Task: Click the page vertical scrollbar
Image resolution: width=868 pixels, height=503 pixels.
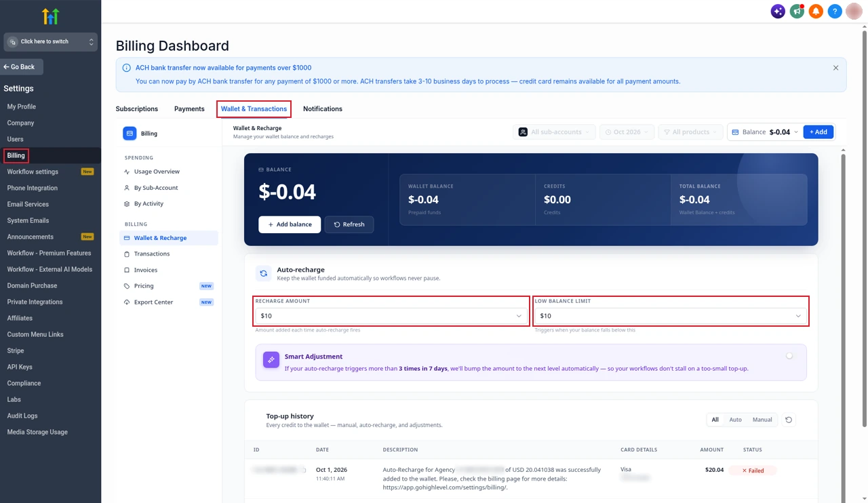Action: coord(864,228)
